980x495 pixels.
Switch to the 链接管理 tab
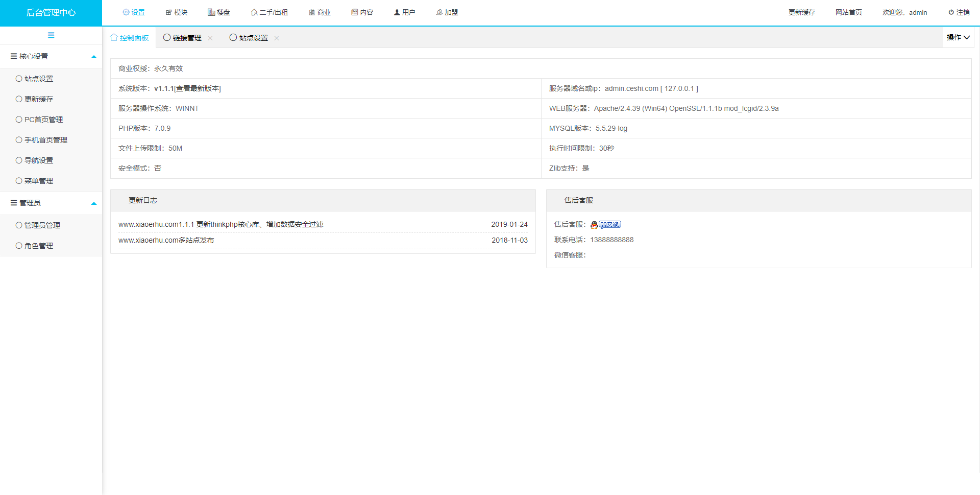187,38
